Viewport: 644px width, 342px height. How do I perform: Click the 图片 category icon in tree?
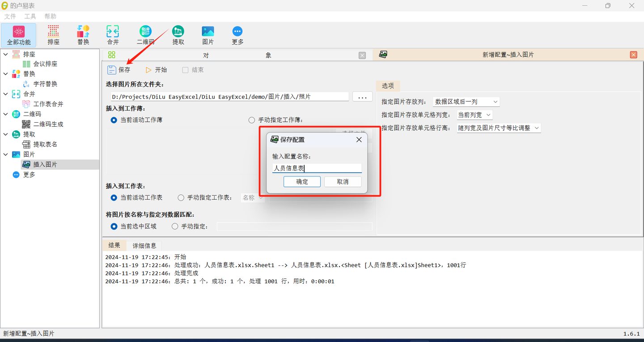[16, 154]
